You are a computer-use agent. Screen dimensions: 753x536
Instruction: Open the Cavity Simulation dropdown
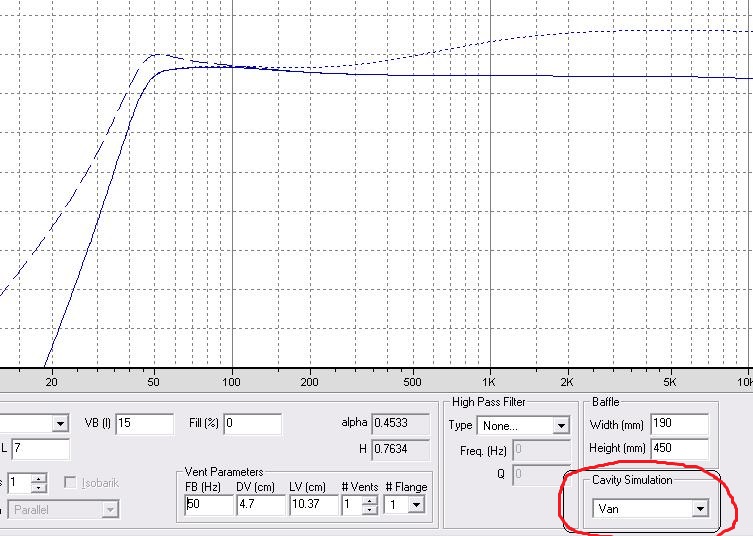700,508
